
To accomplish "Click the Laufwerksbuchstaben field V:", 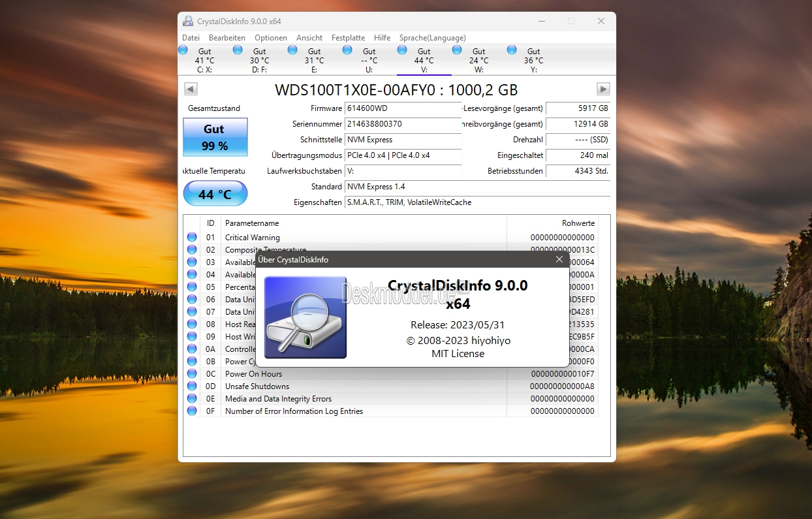I will (403, 171).
